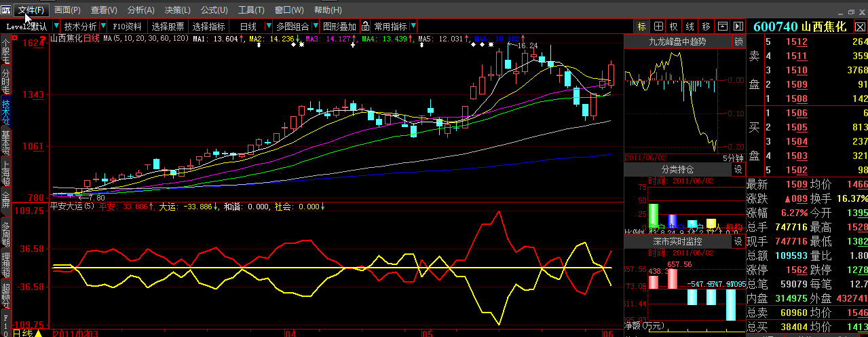Viewport: 868px width, 337px height.
Task: Click the F10资料 button
Action: point(127,26)
